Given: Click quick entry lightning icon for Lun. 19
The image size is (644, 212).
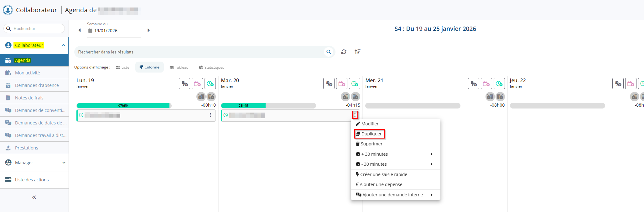Looking at the screenshot, I should click(184, 84).
